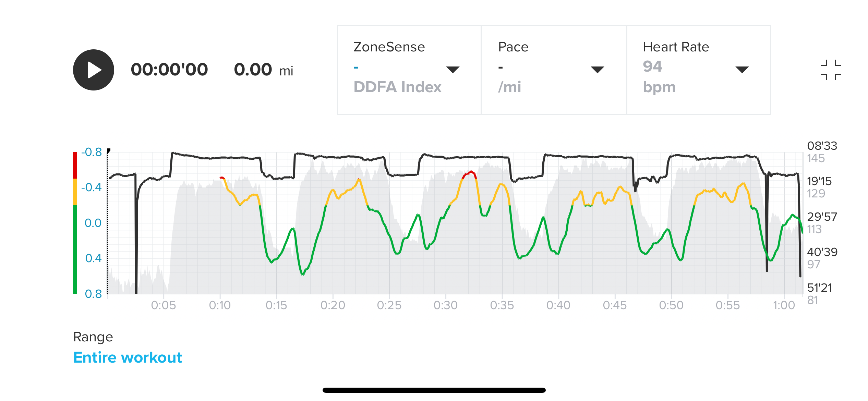Click the bpm unit text

(x=659, y=88)
